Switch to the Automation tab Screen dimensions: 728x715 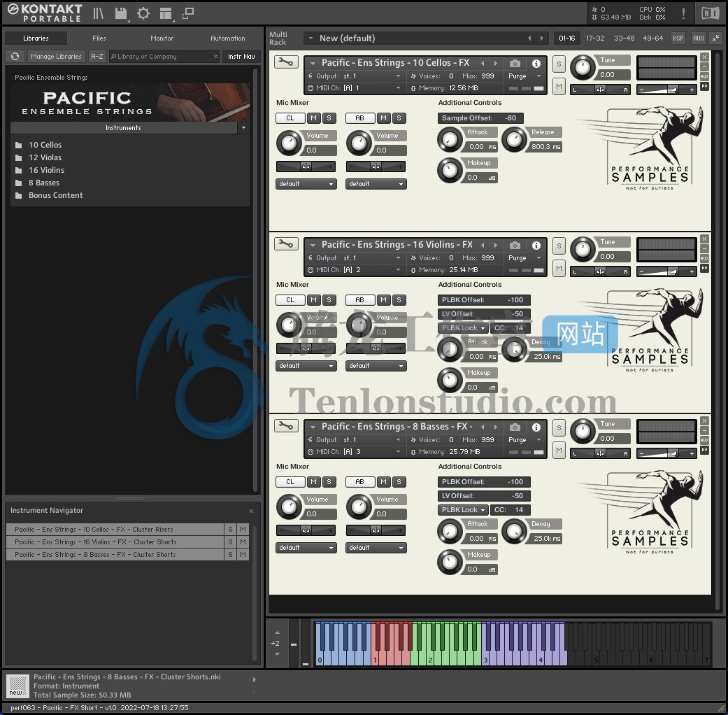[x=227, y=38]
